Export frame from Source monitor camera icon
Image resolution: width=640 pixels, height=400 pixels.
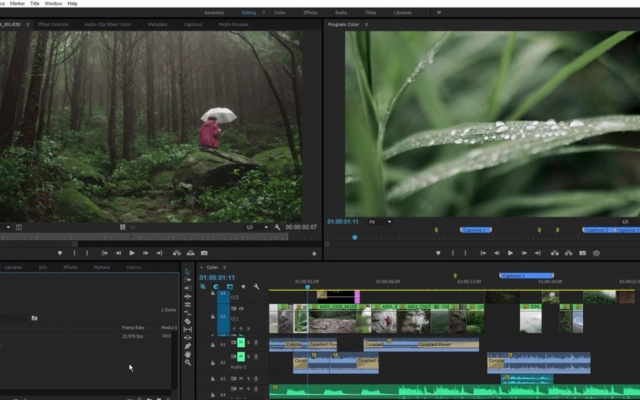(x=204, y=253)
